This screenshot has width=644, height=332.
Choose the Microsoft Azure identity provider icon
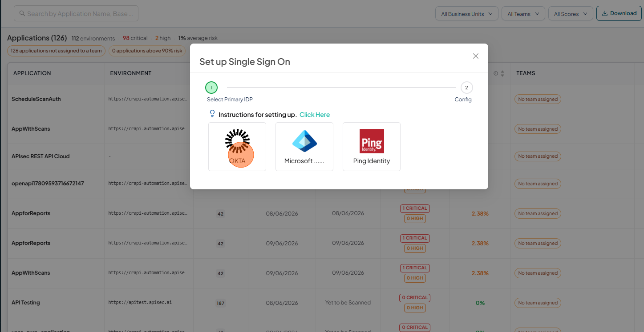tap(304, 141)
